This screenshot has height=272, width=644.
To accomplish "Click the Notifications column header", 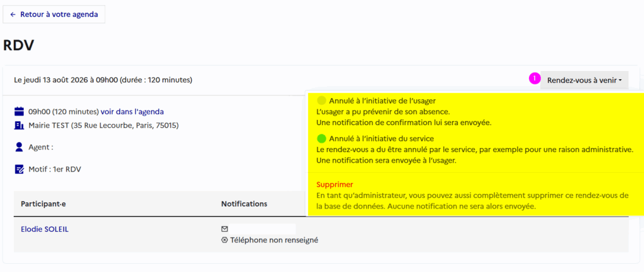I will click(x=245, y=204).
